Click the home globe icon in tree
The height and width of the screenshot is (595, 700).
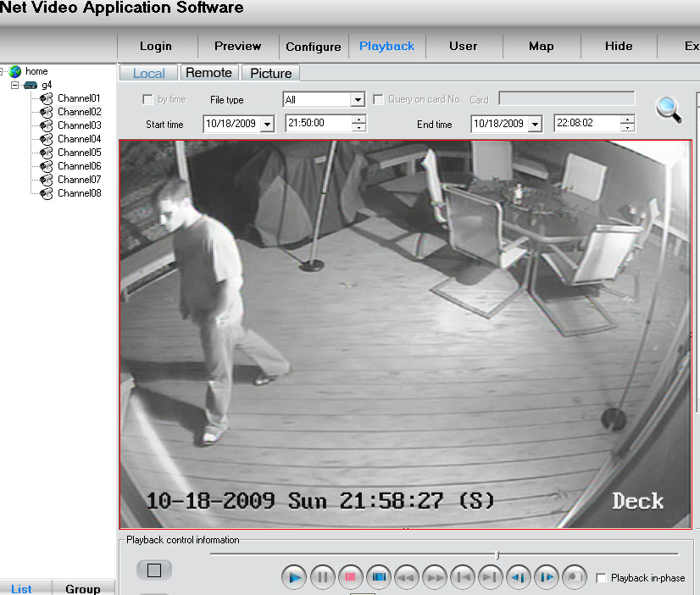point(15,72)
